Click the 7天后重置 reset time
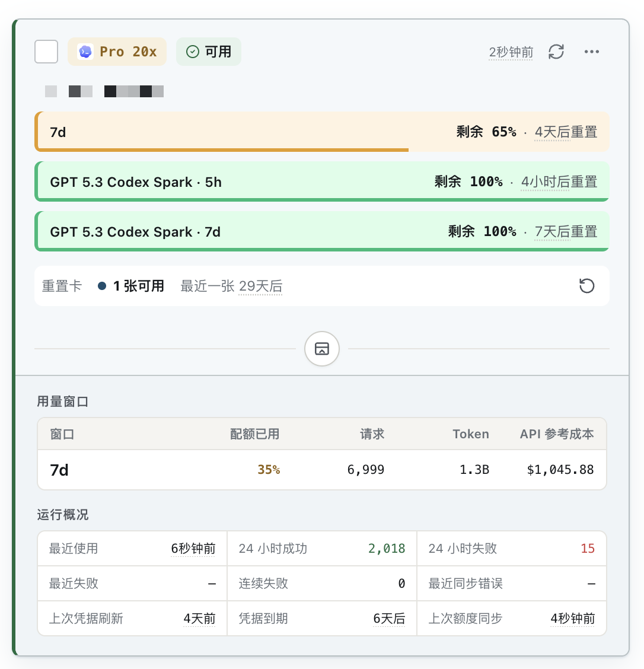The image size is (644, 669). (x=566, y=232)
